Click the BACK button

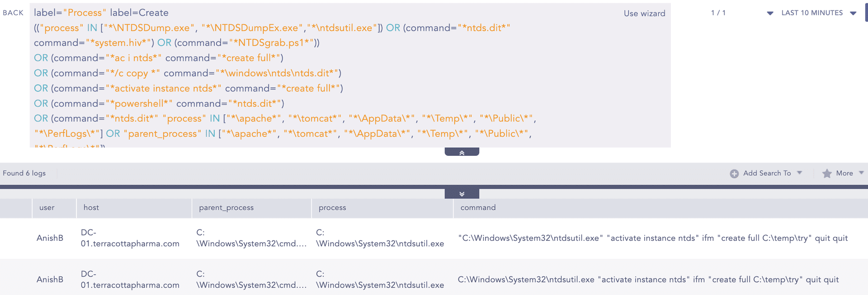pyautogui.click(x=13, y=13)
